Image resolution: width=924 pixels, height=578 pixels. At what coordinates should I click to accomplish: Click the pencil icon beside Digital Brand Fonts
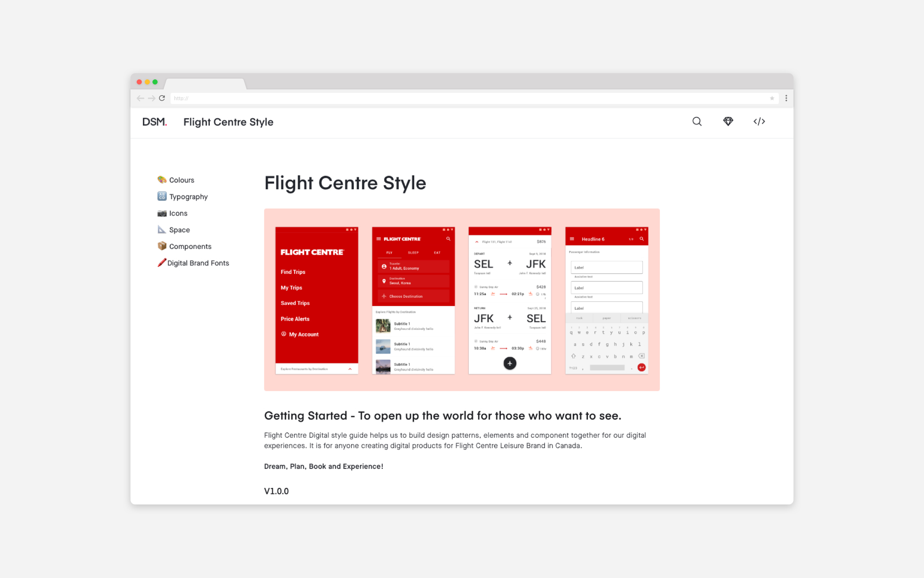pos(162,262)
